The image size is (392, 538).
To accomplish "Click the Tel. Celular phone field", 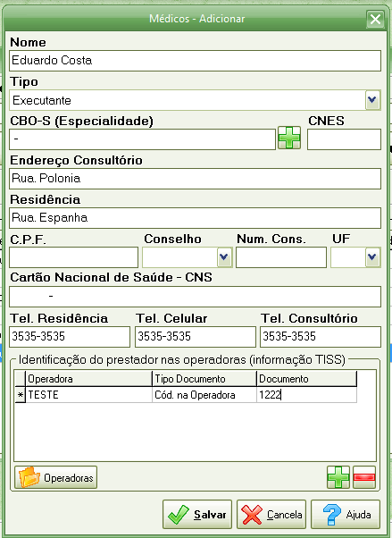I will click(196, 337).
